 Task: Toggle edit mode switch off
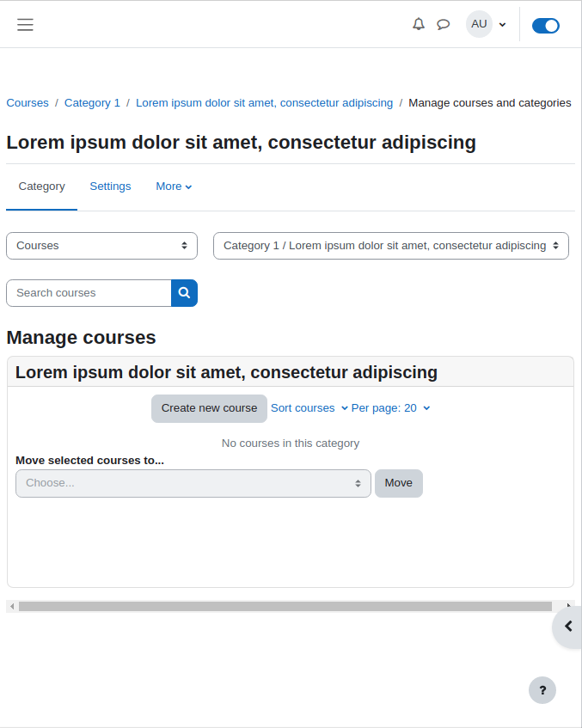point(545,26)
